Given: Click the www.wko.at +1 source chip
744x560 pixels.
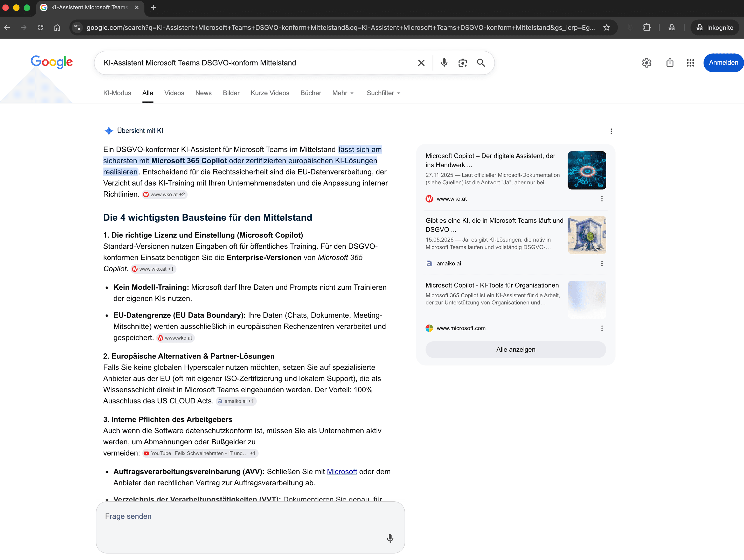Looking at the screenshot, I should (x=153, y=269).
